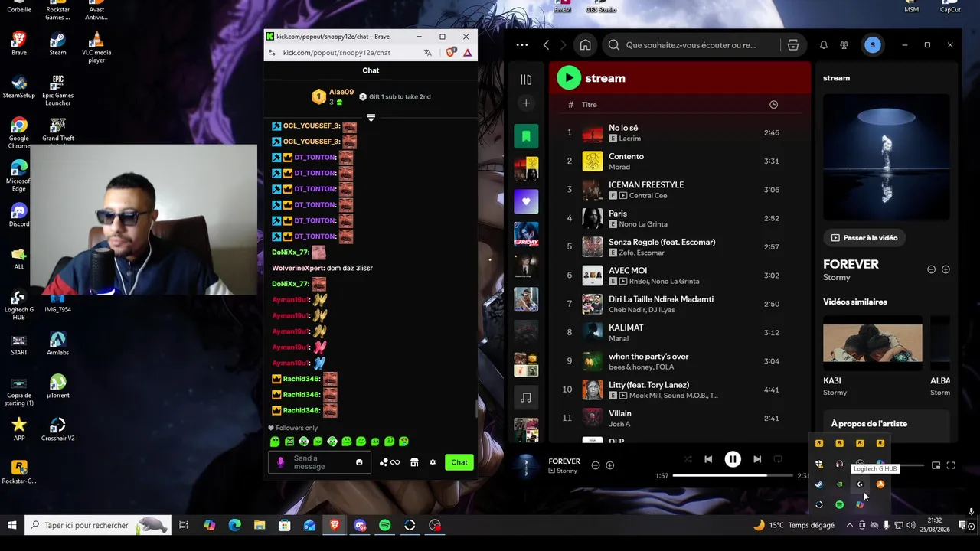
Task: Expand the Spotify library sidebar icon
Action: coord(526,79)
